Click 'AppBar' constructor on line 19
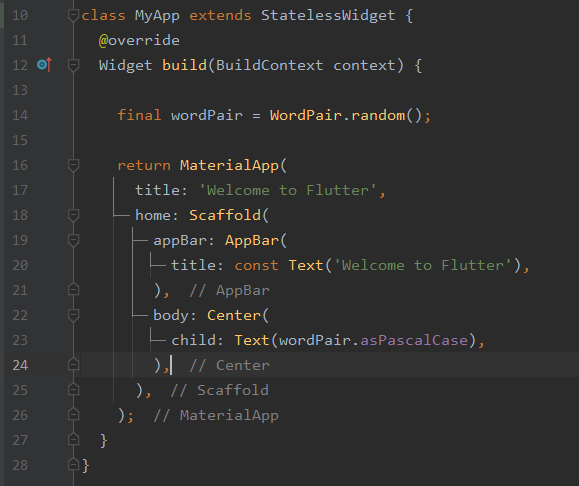The width and height of the screenshot is (579, 486). [x=252, y=240]
